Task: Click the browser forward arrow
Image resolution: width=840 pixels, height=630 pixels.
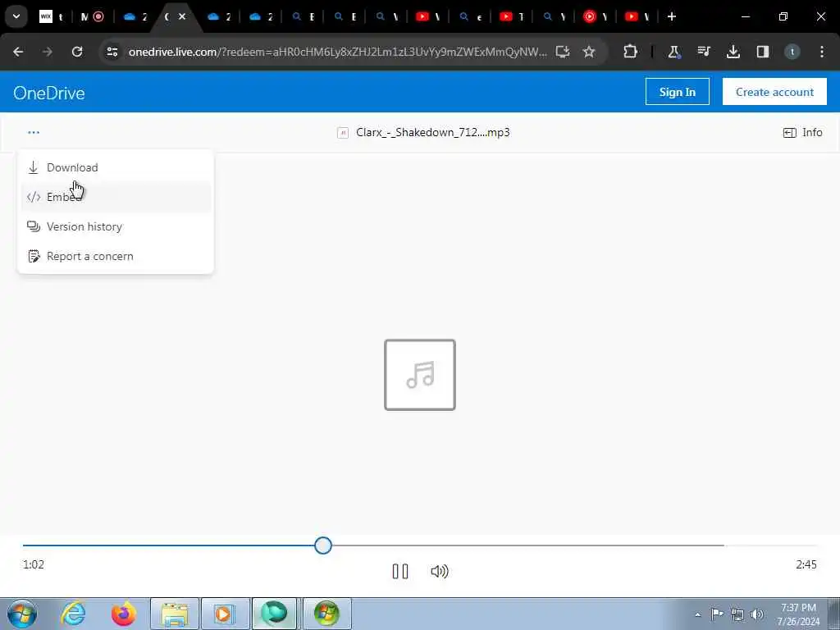Action: pos(48,52)
